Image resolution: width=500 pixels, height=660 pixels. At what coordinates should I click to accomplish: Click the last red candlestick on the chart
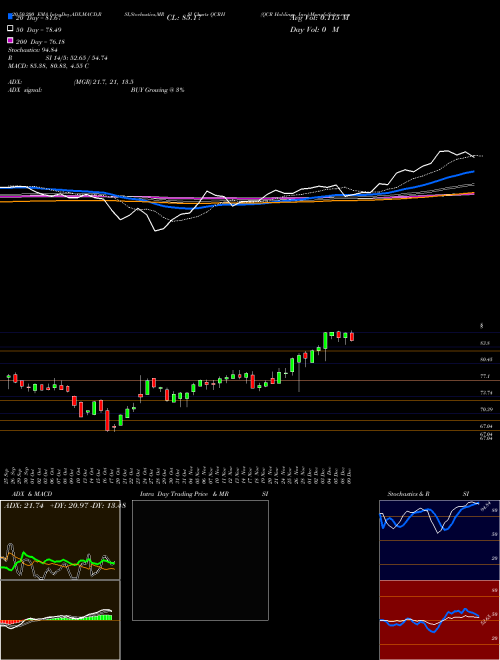[352, 337]
